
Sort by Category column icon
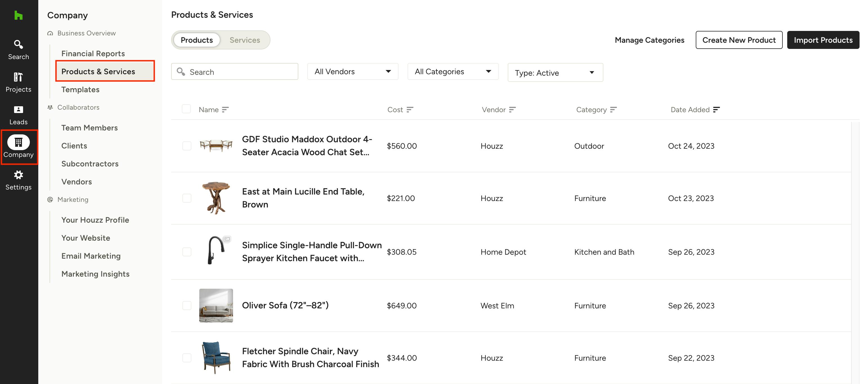tap(613, 110)
